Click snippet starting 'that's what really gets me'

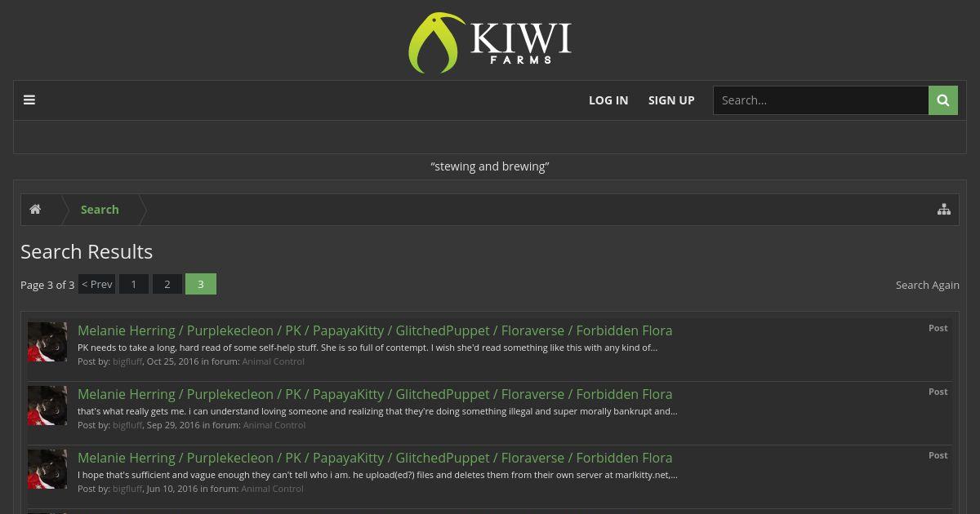377,411
